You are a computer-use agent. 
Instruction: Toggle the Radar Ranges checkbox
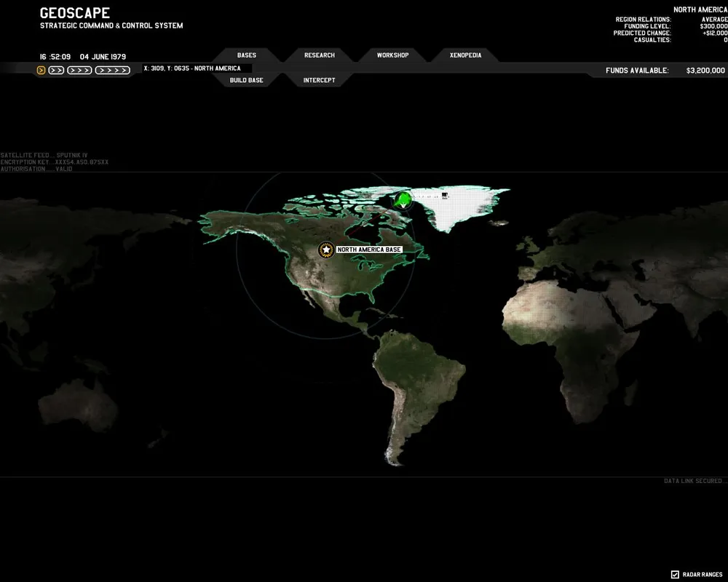[675, 575]
